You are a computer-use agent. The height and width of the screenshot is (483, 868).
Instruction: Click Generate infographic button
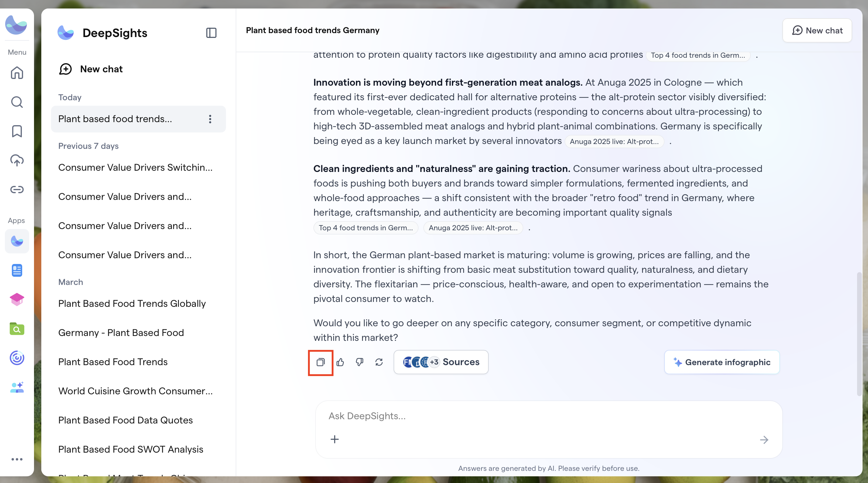(722, 362)
